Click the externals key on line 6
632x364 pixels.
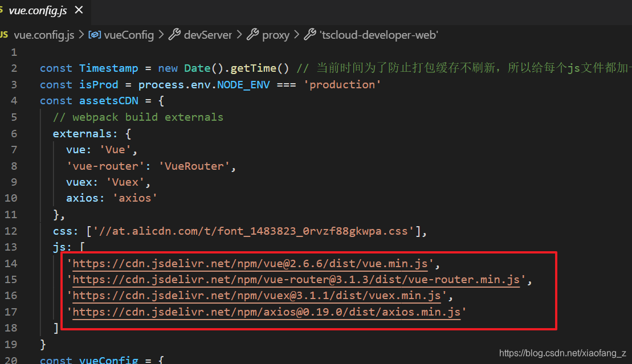tap(82, 133)
